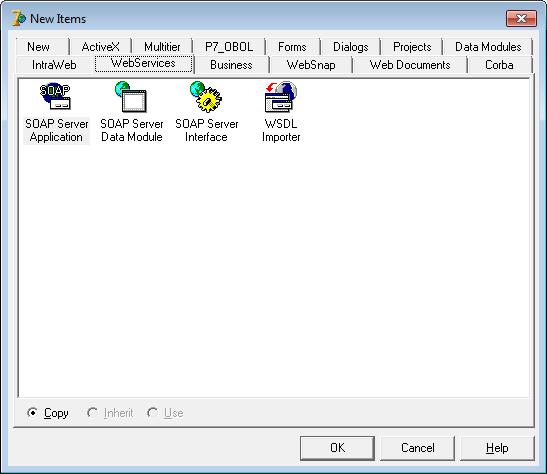Image resolution: width=547 pixels, height=474 pixels.
Task: Open the Data Modules tab
Action: (488, 47)
